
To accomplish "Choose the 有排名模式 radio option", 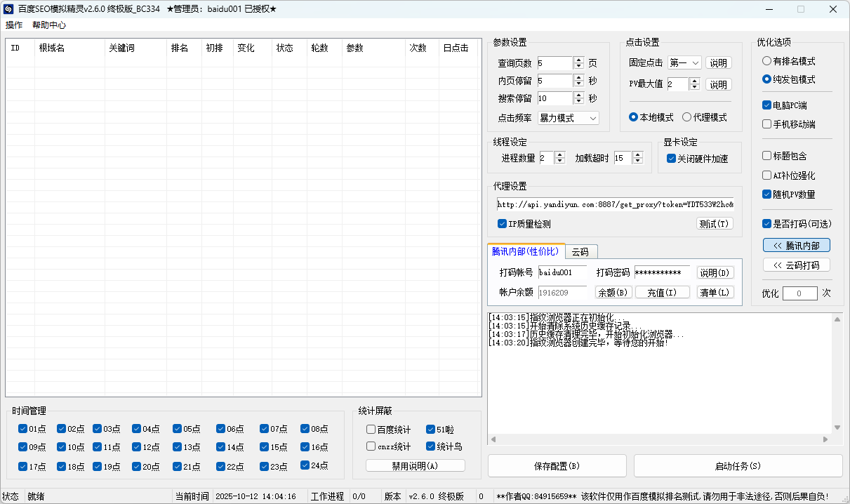I will [767, 61].
